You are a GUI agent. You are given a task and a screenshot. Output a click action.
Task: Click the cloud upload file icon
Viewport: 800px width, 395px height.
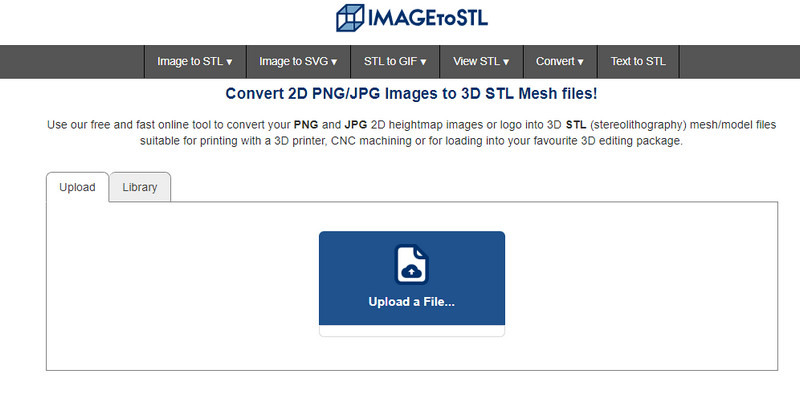411,264
